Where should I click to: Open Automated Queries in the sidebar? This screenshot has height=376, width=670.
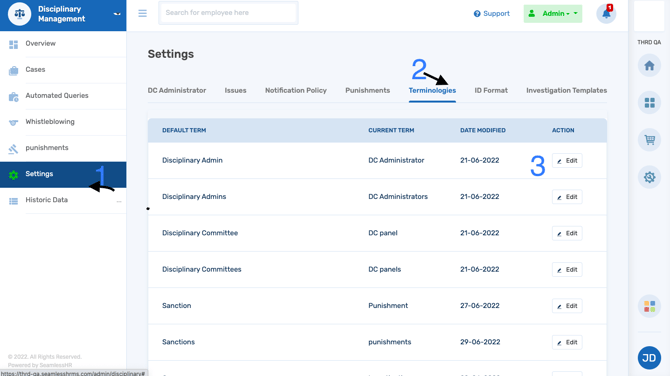coord(57,95)
